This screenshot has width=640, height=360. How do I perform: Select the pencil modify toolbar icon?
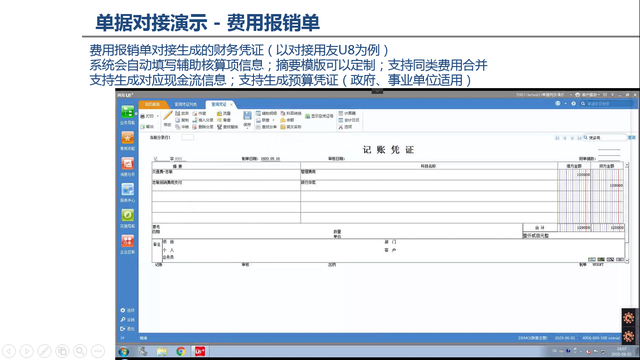coord(168,116)
